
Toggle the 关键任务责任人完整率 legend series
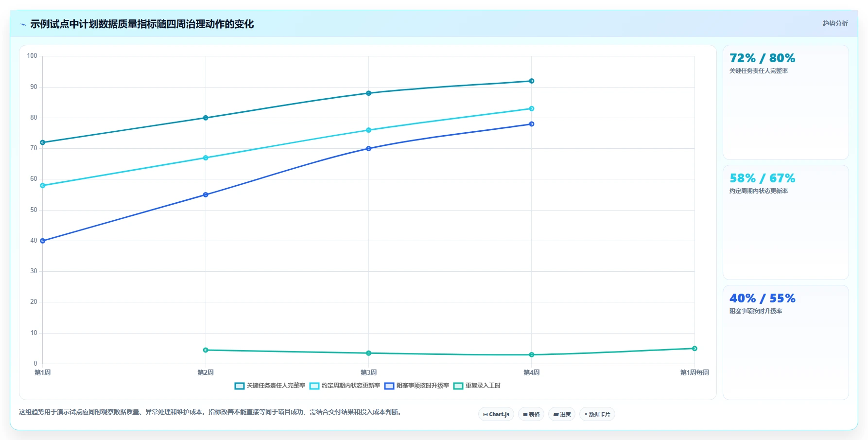[x=270, y=386]
